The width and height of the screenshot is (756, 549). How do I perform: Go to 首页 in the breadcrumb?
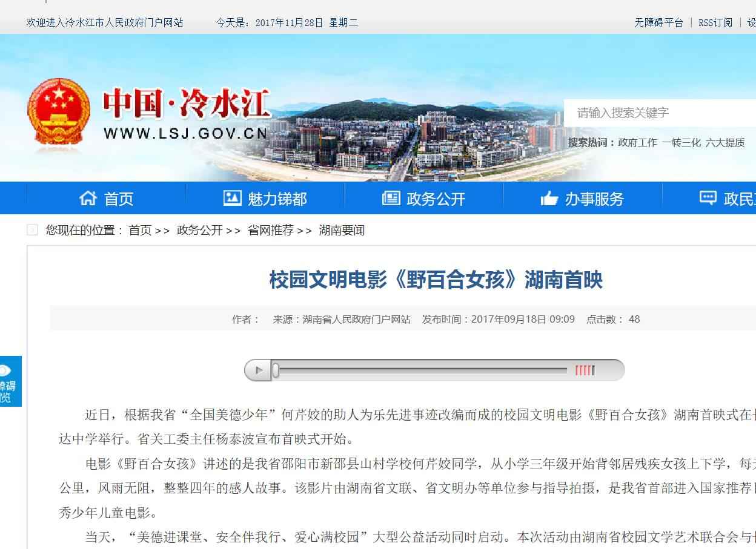[x=140, y=230]
